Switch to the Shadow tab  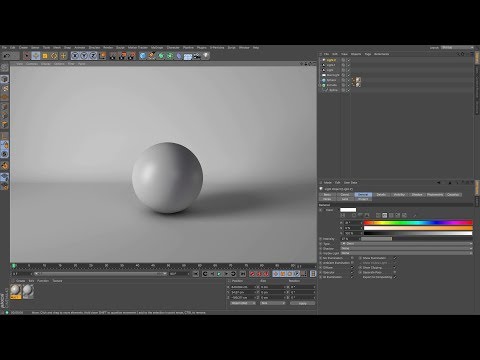click(417, 194)
